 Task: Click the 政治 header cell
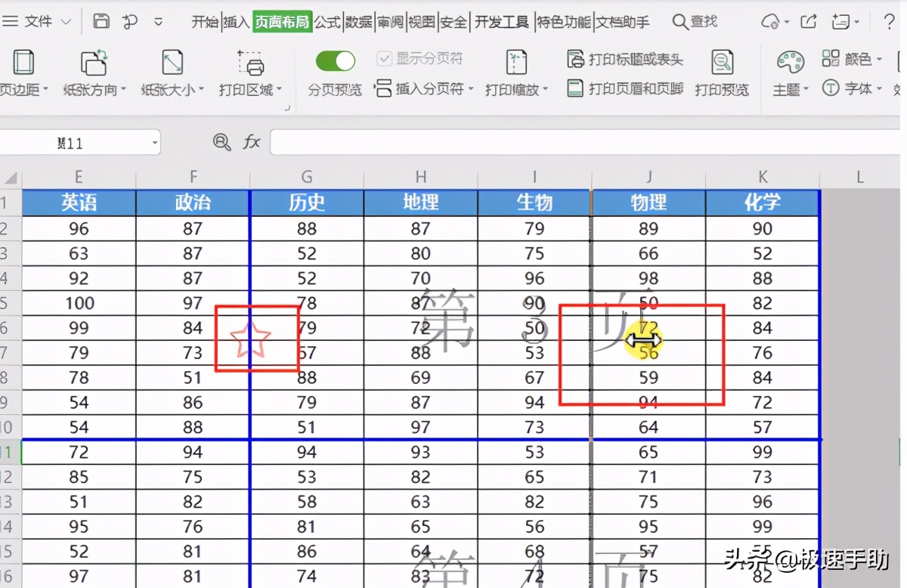(x=193, y=203)
